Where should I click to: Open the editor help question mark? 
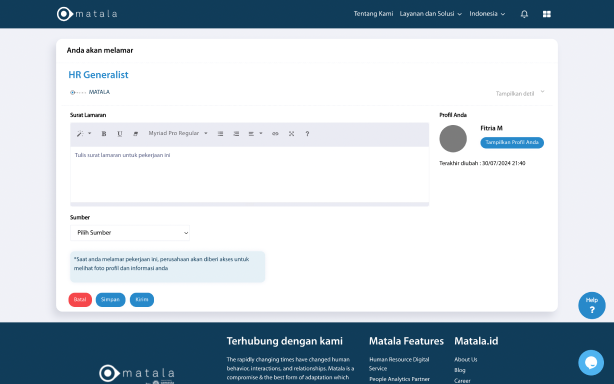pyautogui.click(x=307, y=133)
